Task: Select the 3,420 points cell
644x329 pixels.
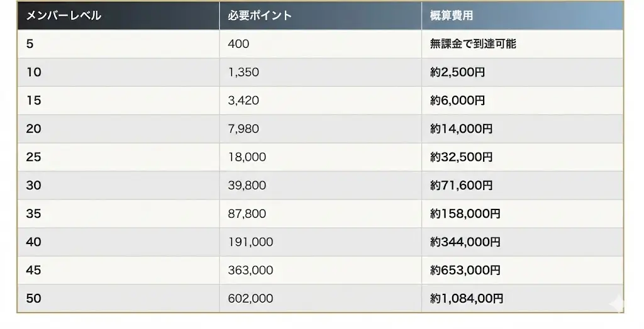Action: pos(243,101)
